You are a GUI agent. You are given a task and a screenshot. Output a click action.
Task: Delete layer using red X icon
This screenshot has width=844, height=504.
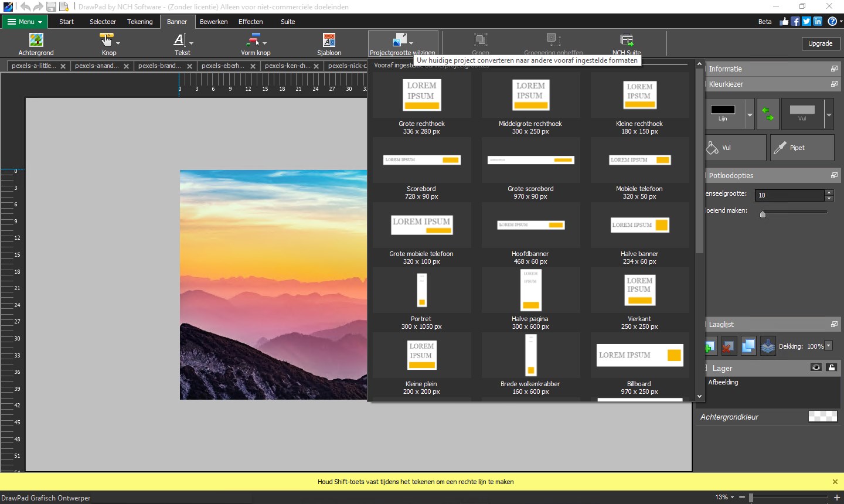tap(728, 346)
